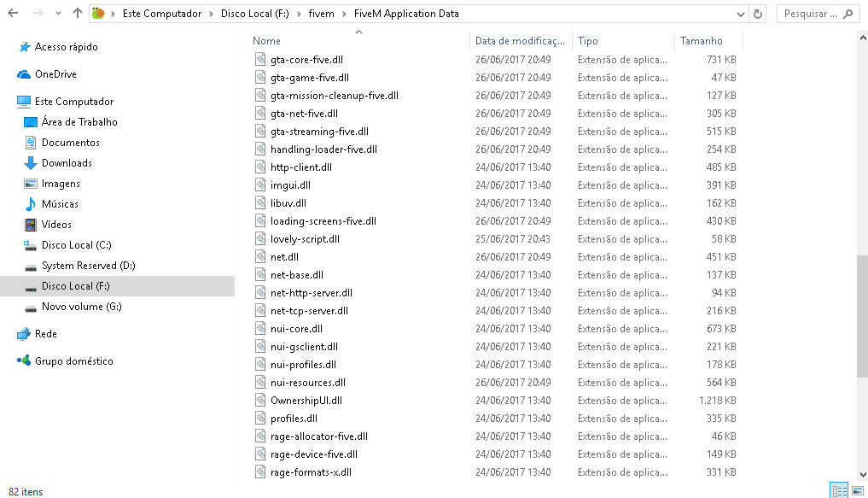Open Grupo doméstico in sidebar
This screenshot has height=498, width=868.
(x=73, y=360)
